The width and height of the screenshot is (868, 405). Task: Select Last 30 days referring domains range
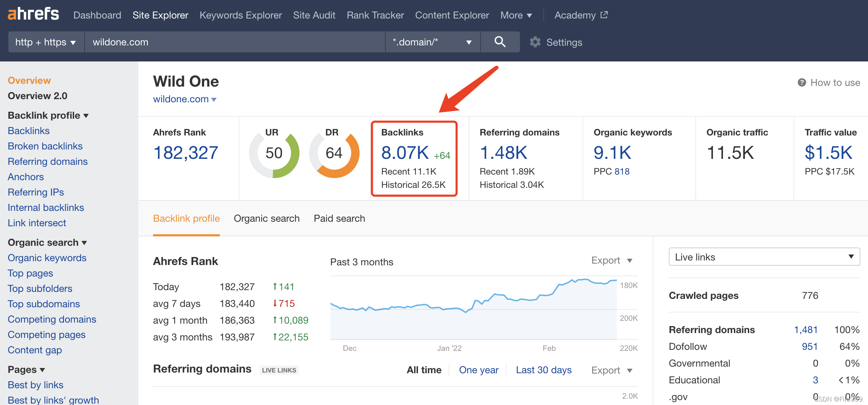(543, 370)
